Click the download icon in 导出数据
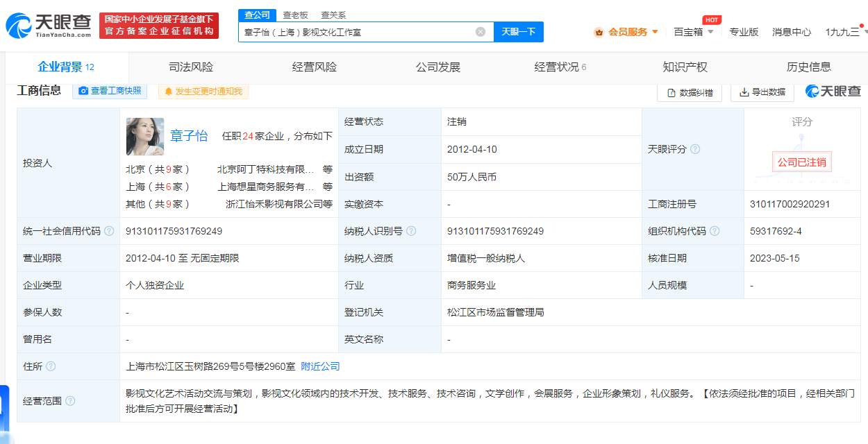The image size is (868, 444). [x=744, y=92]
